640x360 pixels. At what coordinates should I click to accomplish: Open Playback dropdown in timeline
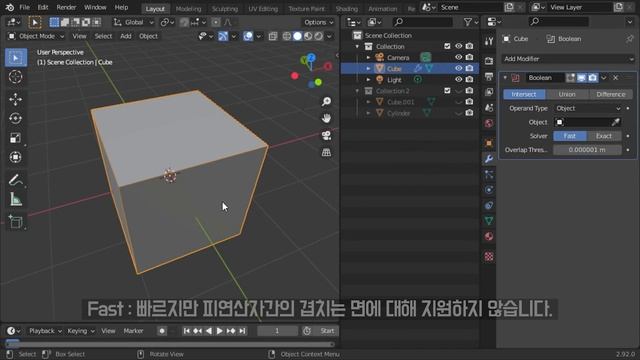point(45,331)
